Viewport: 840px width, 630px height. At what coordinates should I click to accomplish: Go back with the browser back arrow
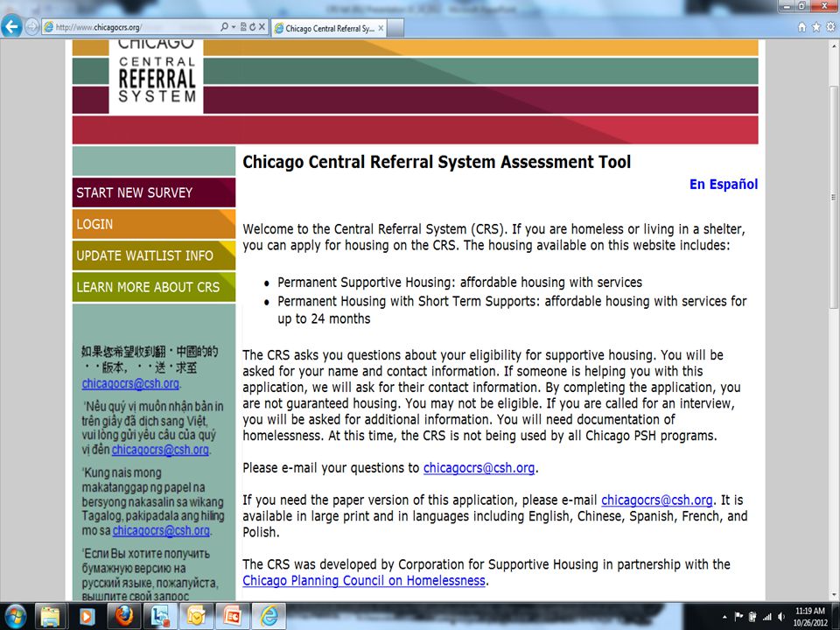coord(11,26)
